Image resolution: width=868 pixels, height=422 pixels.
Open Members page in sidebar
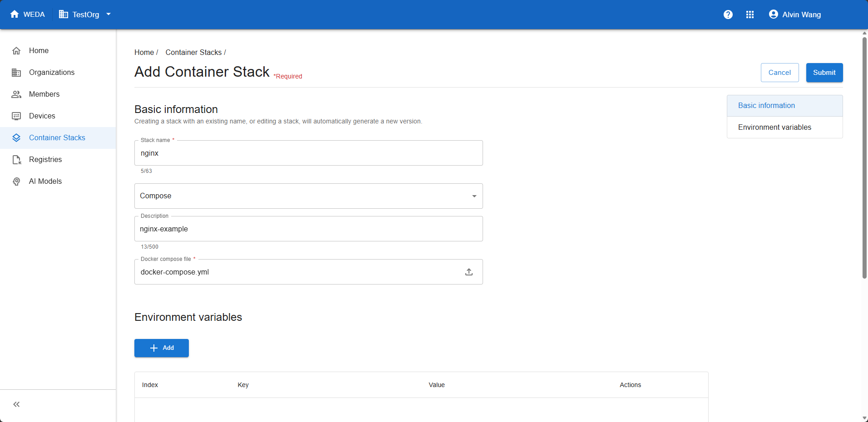[x=58, y=94]
